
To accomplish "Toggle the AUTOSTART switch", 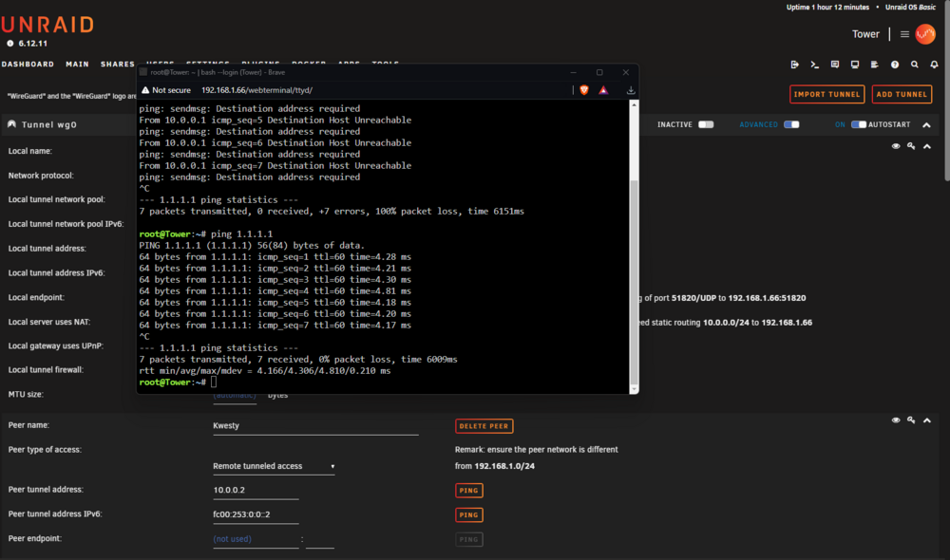I will [859, 124].
